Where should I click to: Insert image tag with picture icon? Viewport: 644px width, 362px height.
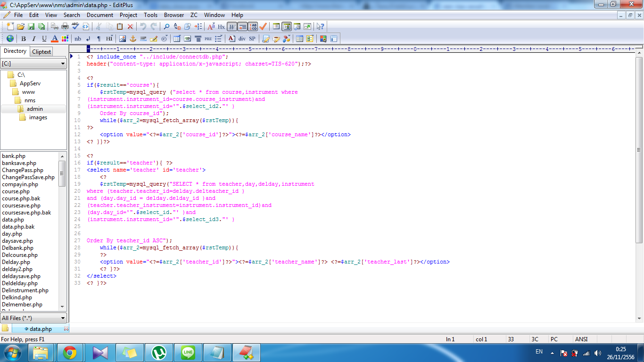coord(123,39)
